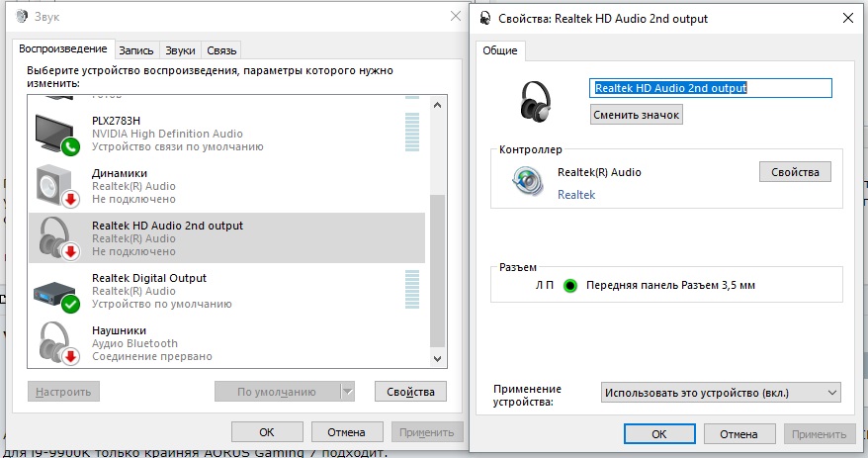Click the green 3.5 mm jack icon
868x458 pixels.
point(569,286)
